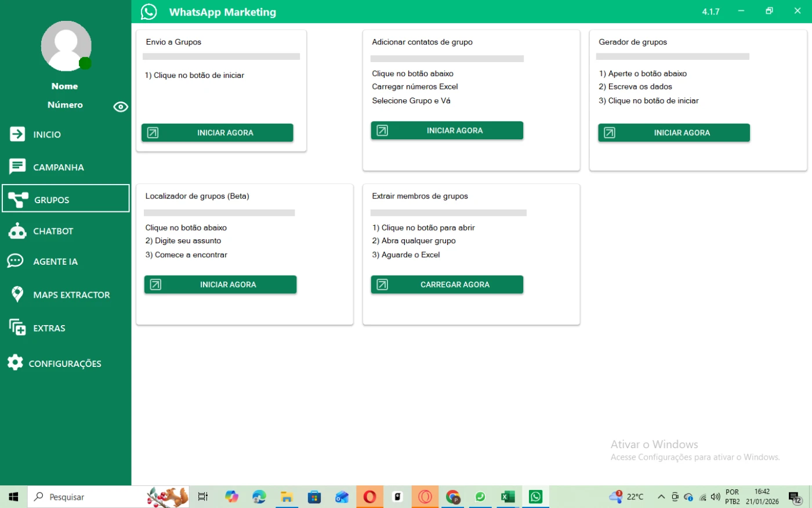Click the Windows taskbar search box
The height and width of the screenshot is (508, 812).
[87, 497]
